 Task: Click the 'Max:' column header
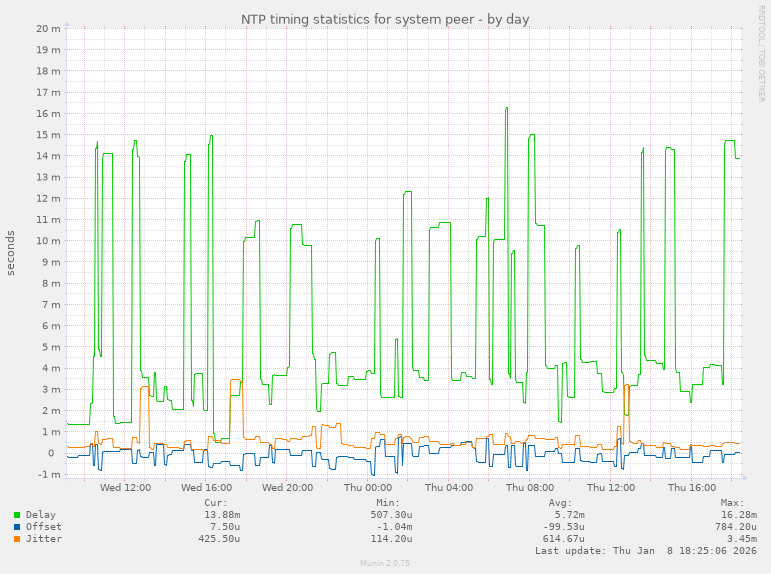tap(733, 503)
